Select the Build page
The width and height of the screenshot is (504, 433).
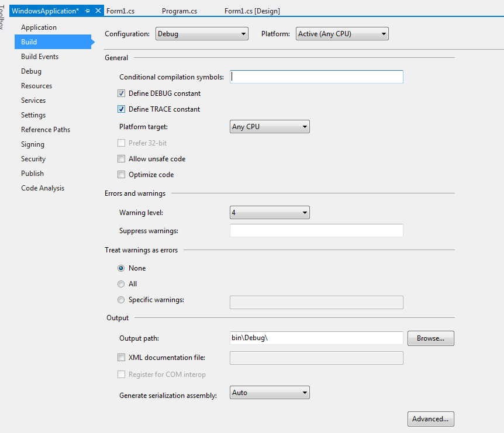[53, 41]
